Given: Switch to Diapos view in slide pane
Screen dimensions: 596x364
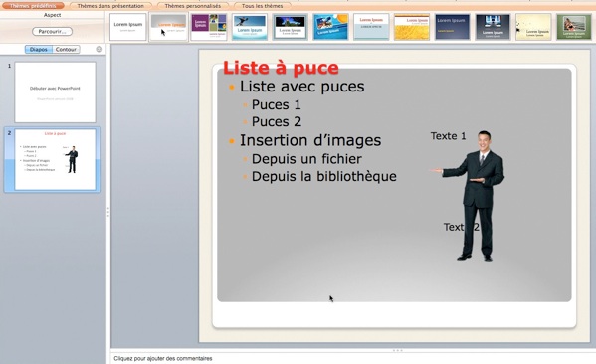Looking at the screenshot, I should pyautogui.click(x=39, y=50).
